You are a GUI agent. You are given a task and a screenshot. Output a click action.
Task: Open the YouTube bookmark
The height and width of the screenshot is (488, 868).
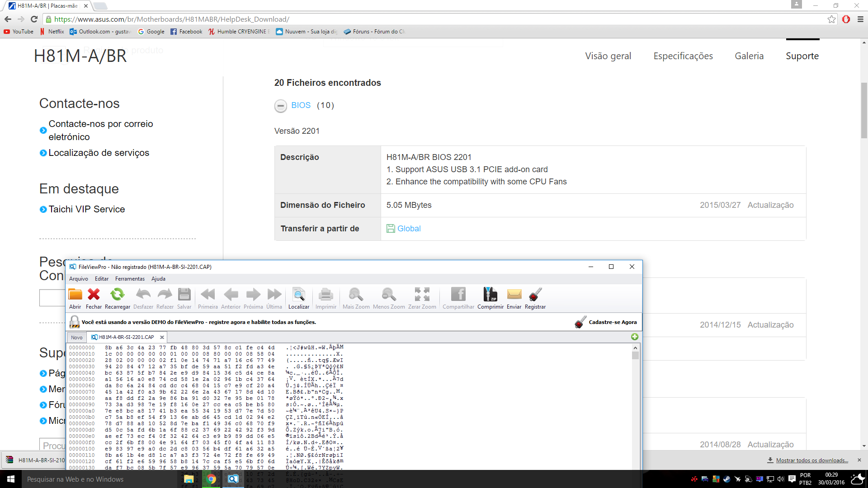(19, 32)
